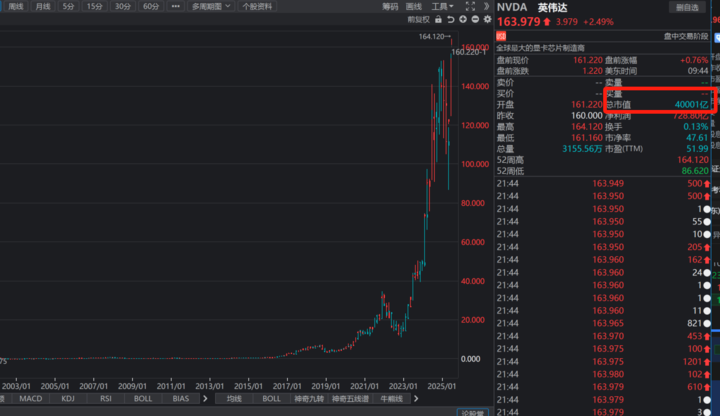The width and height of the screenshot is (720, 416).
Task: Open the 工具 tools dropdown
Action: pyautogui.click(x=442, y=6)
